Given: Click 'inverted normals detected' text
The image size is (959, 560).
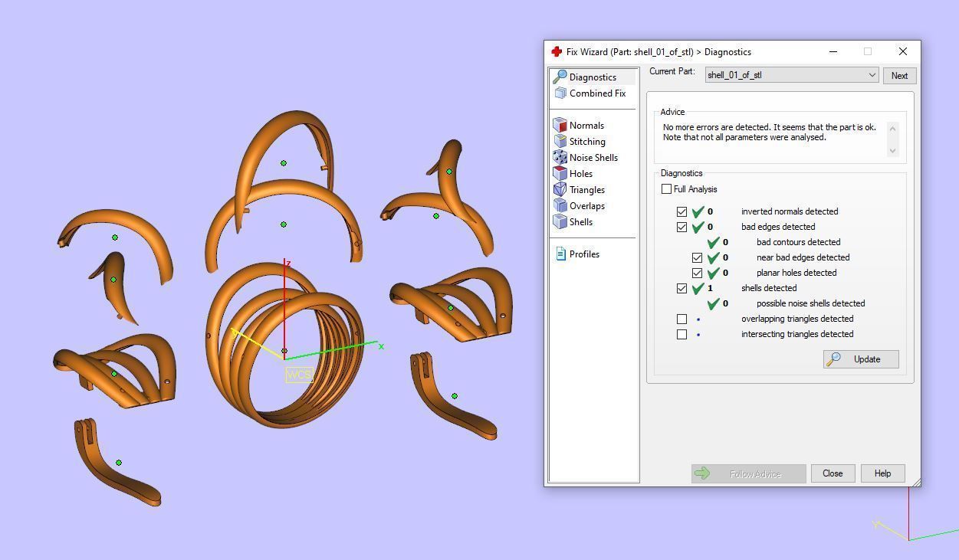Looking at the screenshot, I should 790,211.
